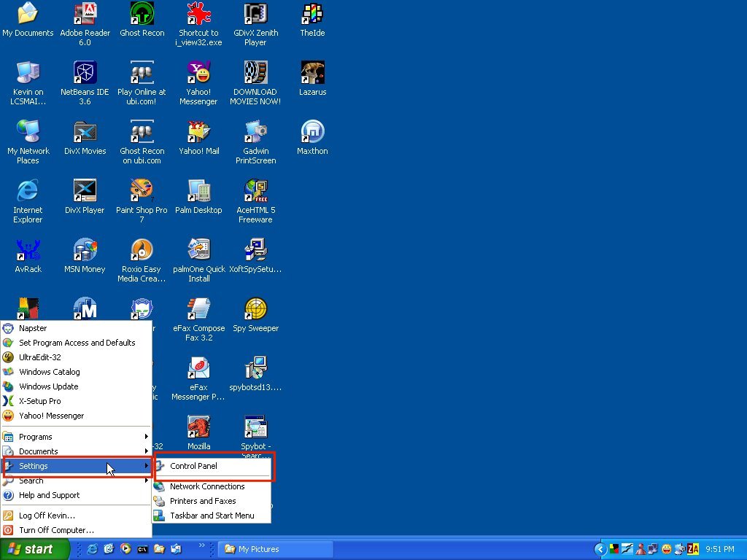
Task: Open Set Program Access and Defaults
Action: coord(76,343)
